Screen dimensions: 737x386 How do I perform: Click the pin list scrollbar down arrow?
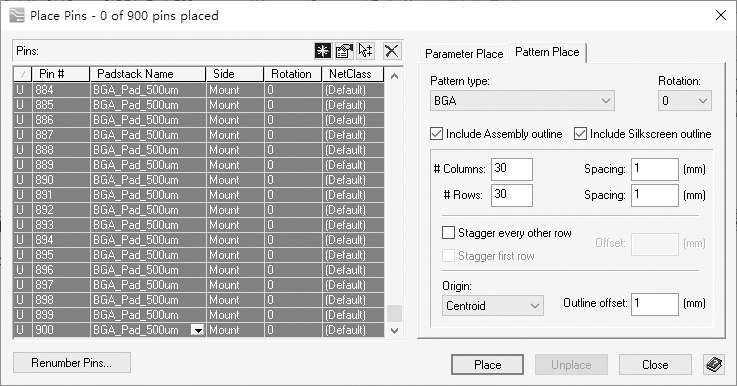coord(394,331)
